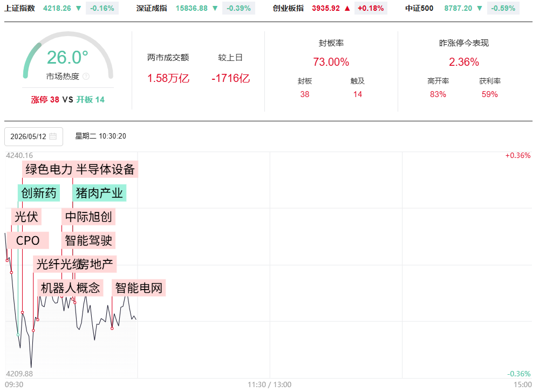Screen dimensions: 539x392
Task: Select the 半导体设备 sector tag
Action: tap(106, 169)
